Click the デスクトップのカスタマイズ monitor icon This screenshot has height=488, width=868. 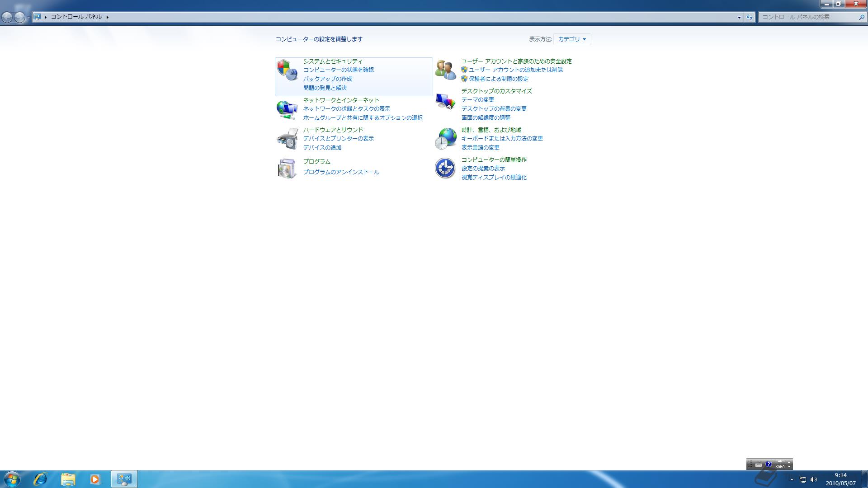click(445, 101)
